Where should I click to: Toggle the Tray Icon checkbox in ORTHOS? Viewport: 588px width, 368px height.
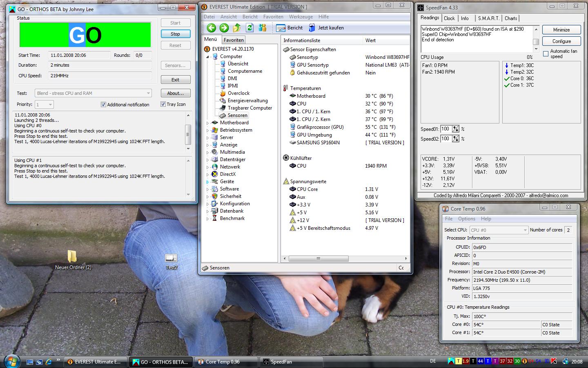(x=163, y=104)
